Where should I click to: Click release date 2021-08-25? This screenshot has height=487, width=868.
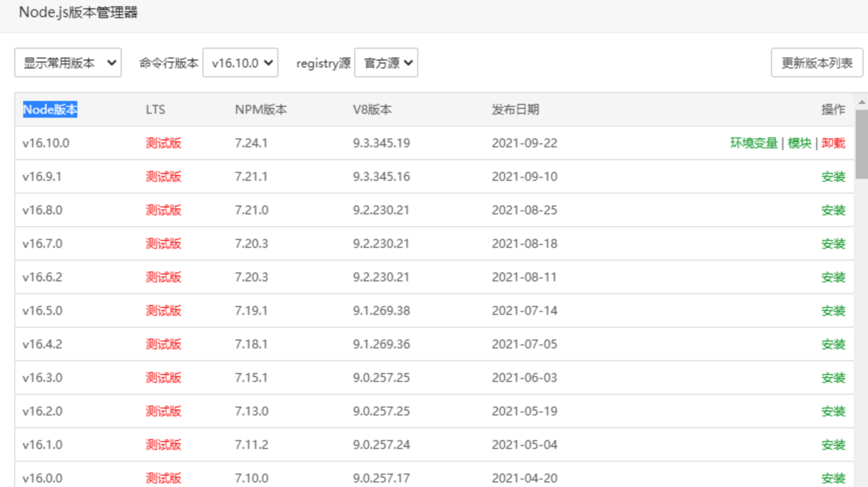[525, 210]
